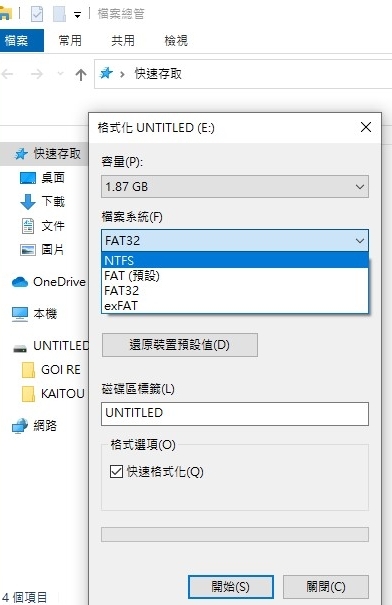Select UNTITLED drive label in navigation pane
This screenshot has width=392, height=605.
click(61, 346)
